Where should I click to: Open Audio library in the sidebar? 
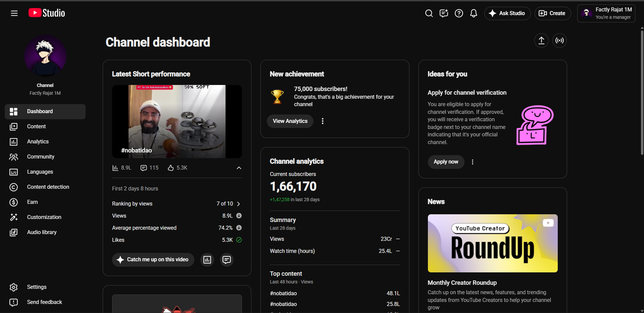tap(45, 232)
